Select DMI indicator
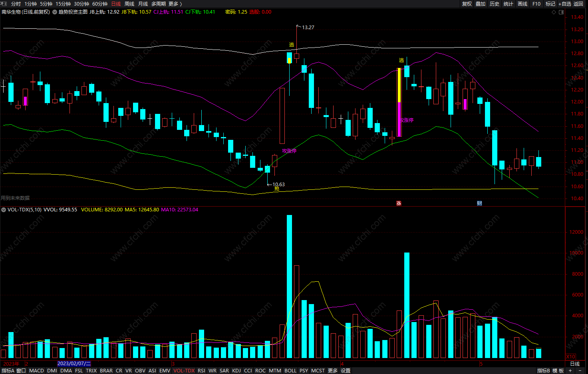This screenshot has height=374, width=588. [x=52, y=371]
